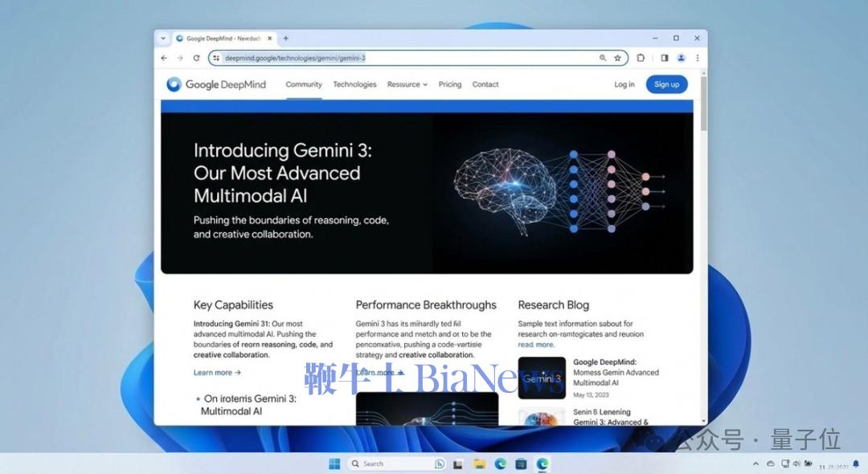Follow the Learn more link under Key Capabilities
This screenshot has height=474, width=868.
[x=217, y=373]
